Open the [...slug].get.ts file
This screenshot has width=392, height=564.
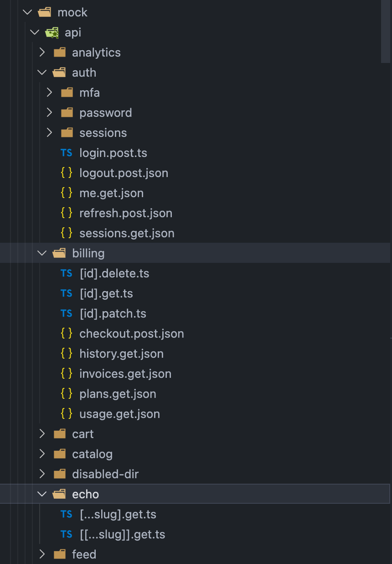tap(118, 514)
